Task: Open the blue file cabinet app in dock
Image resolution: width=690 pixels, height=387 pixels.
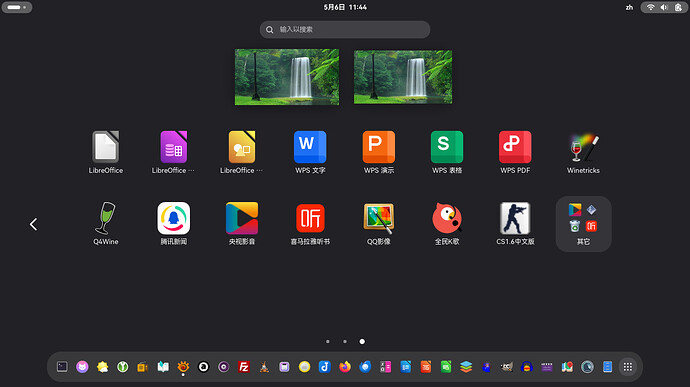Action: (608, 366)
